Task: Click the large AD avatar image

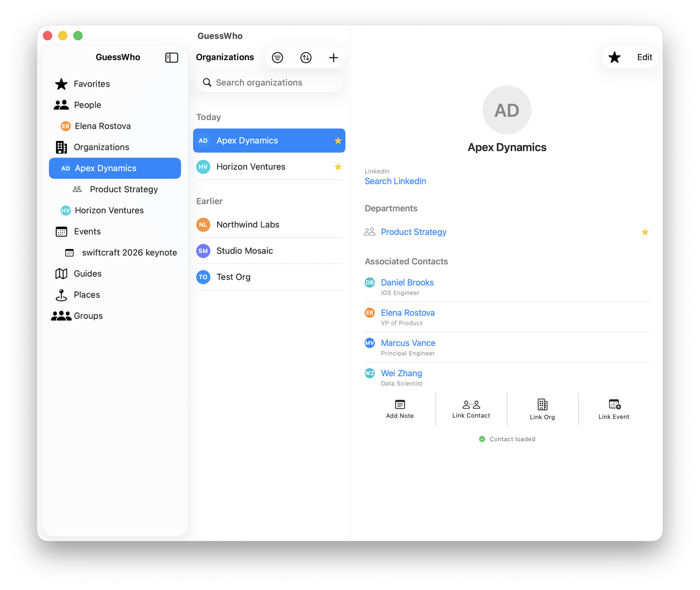Action: 507,110
